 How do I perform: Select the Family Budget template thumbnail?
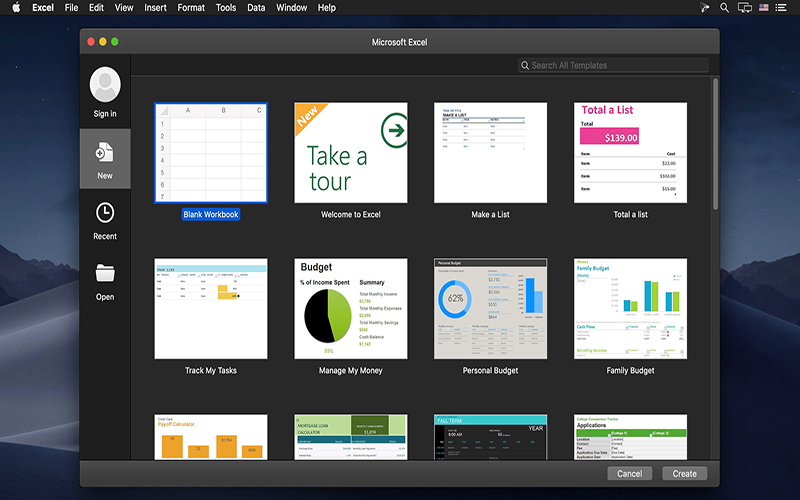click(630, 308)
